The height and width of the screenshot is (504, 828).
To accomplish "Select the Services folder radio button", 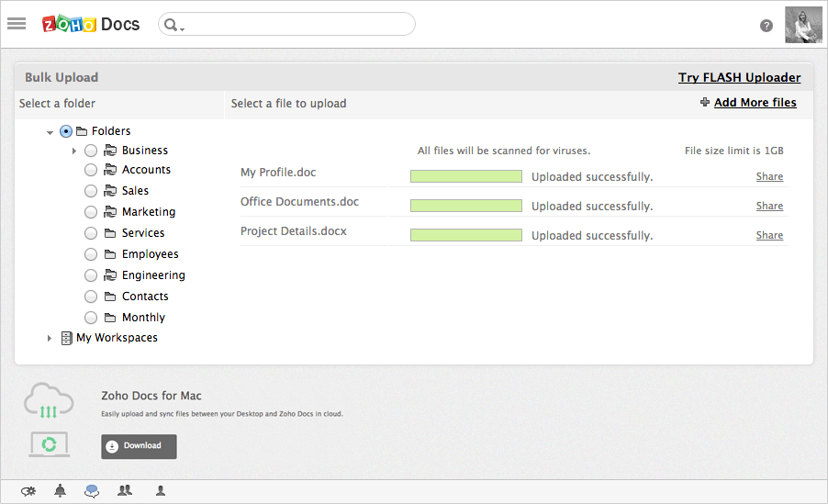I will click(91, 233).
